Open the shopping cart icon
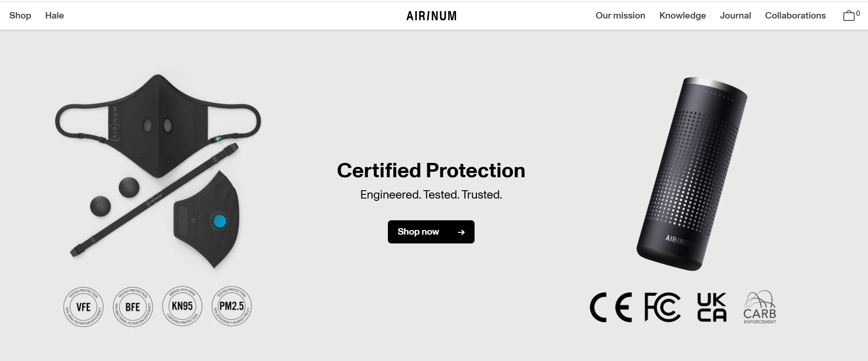Image resolution: width=868 pixels, height=361 pixels. tap(849, 15)
